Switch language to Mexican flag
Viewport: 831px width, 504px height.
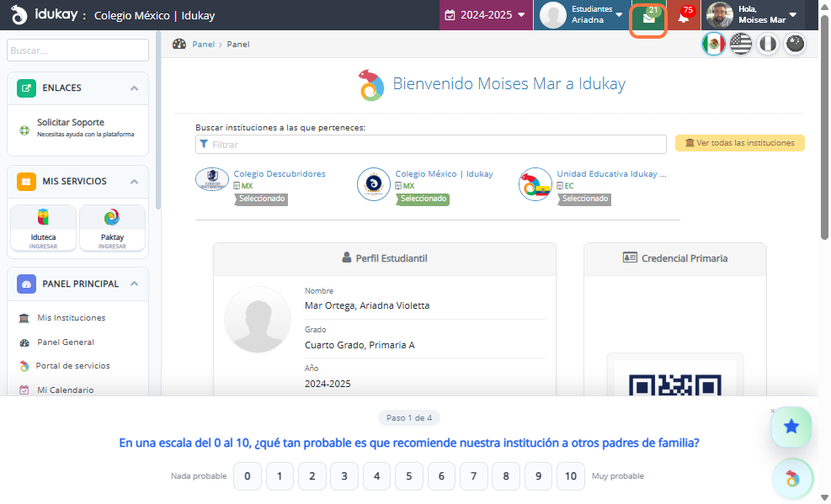coord(714,44)
